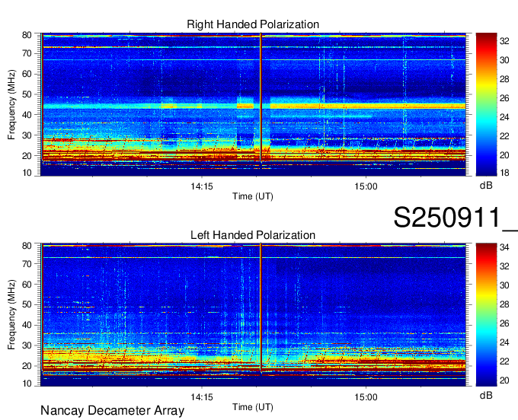Click the Frequency (MHz) axis label of the top plot
Image resolution: width=518 pixels, height=420 pixels.
coord(12,104)
